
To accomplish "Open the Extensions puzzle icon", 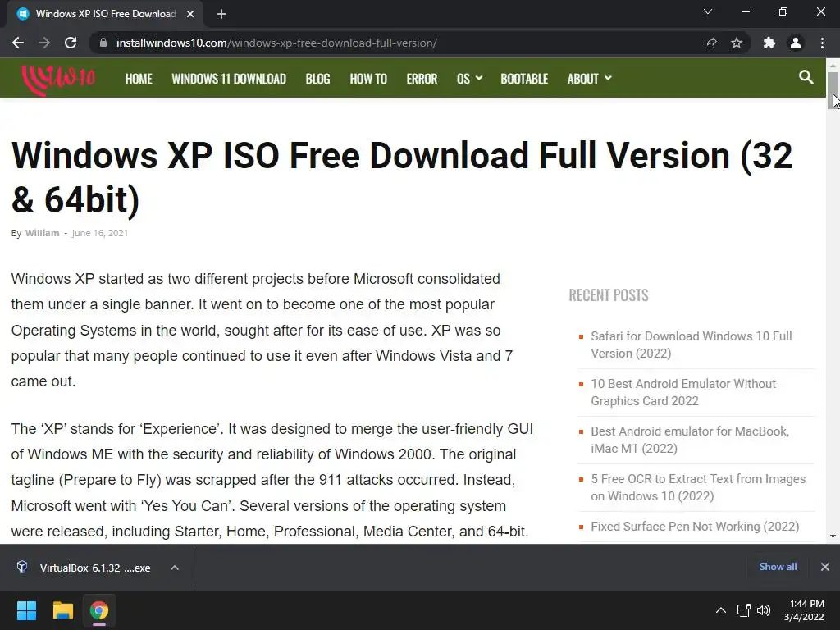I will (769, 43).
